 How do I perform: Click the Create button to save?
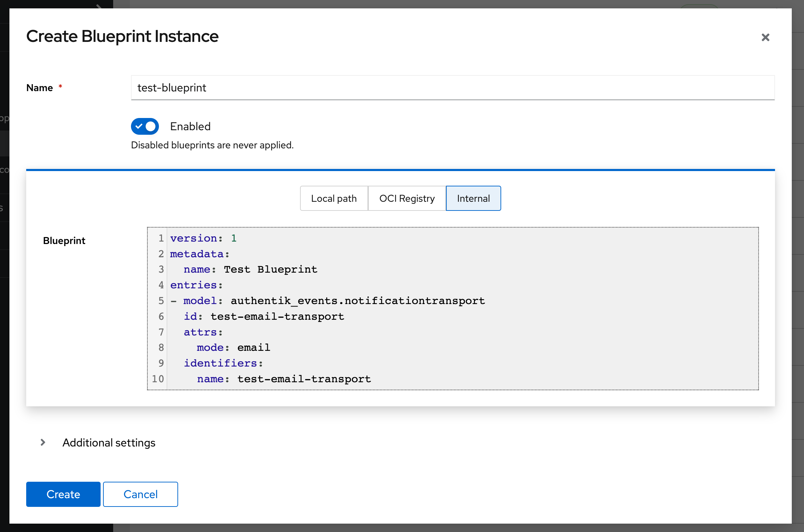click(63, 494)
